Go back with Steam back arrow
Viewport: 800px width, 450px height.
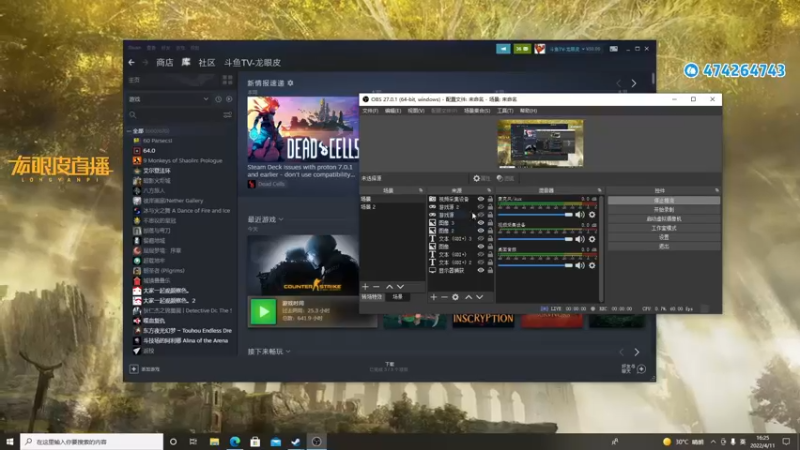[132, 62]
